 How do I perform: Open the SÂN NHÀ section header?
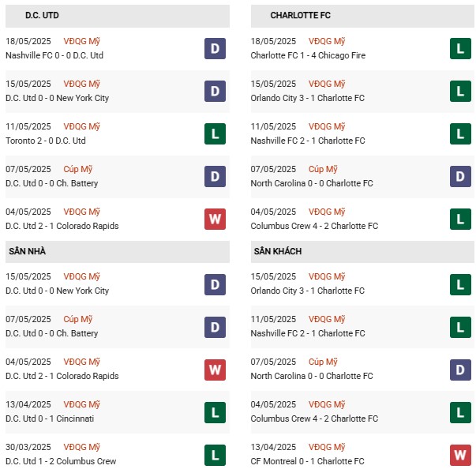pyautogui.click(x=118, y=252)
